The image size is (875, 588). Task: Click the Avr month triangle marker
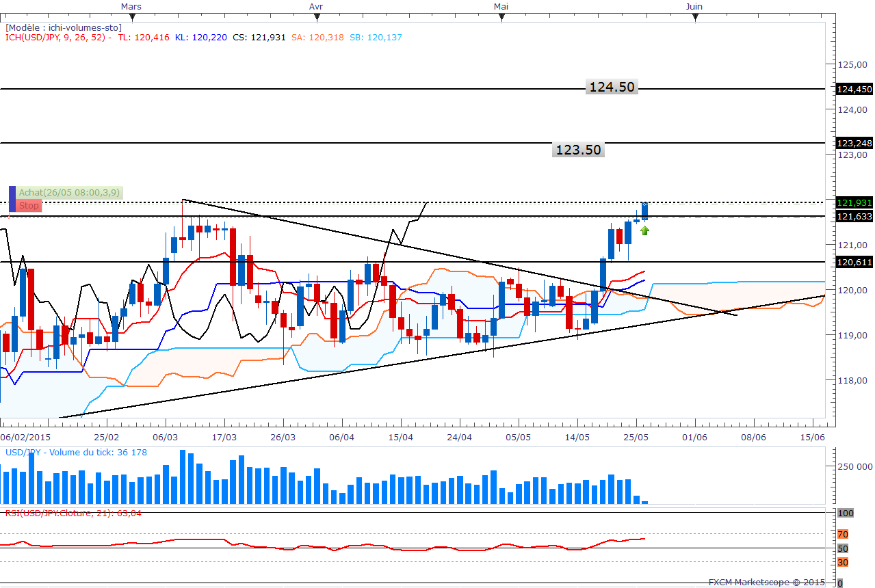315,18
